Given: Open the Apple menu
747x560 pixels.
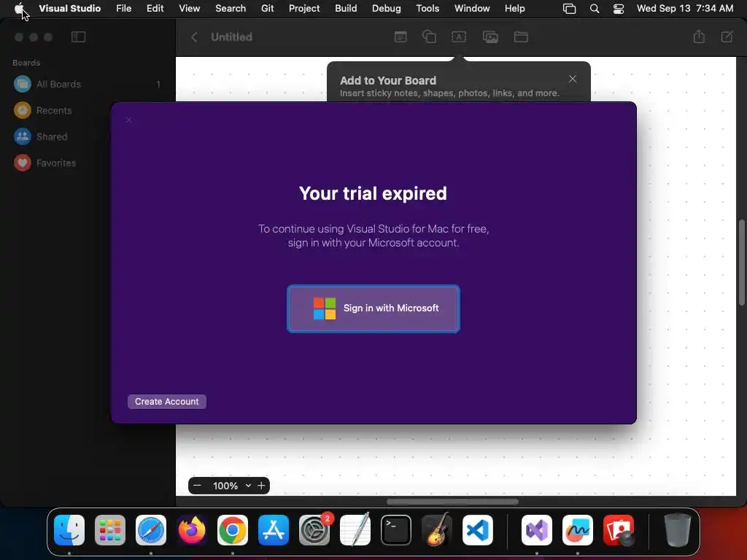Looking at the screenshot, I should (x=18, y=9).
